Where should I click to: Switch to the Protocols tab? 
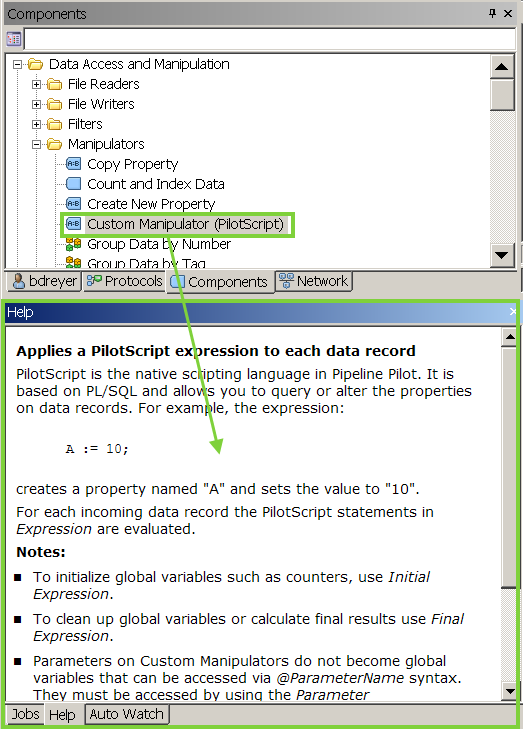125,281
